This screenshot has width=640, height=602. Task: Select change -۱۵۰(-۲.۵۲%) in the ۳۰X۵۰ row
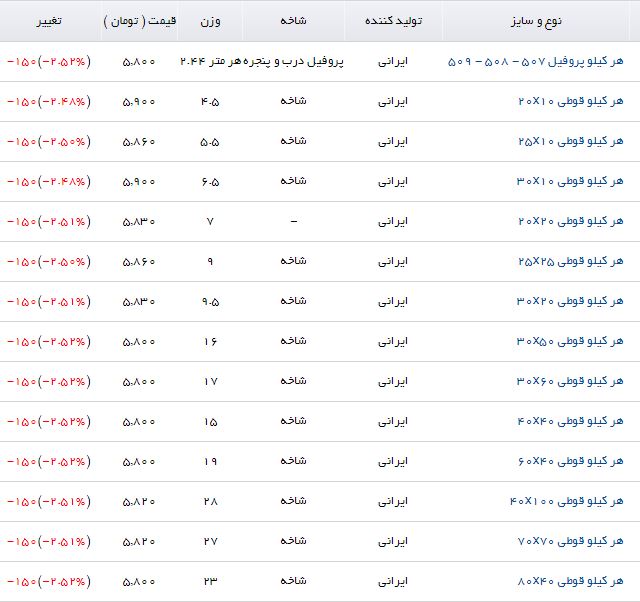[49, 342]
